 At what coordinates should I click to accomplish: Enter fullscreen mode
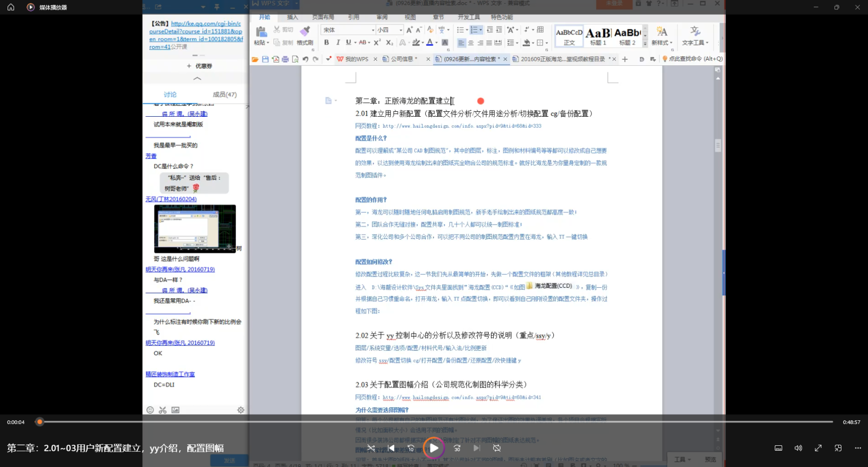coord(818,448)
